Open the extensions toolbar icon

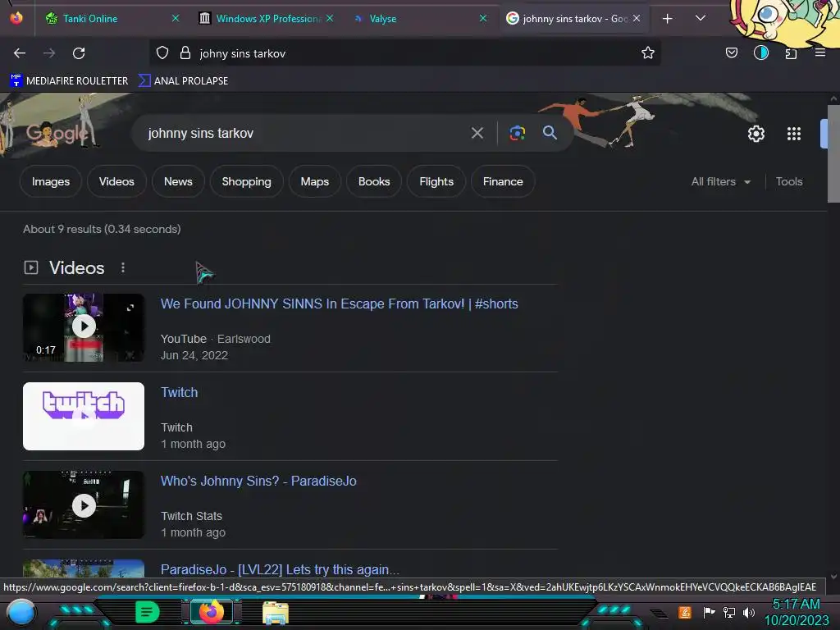click(791, 53)
